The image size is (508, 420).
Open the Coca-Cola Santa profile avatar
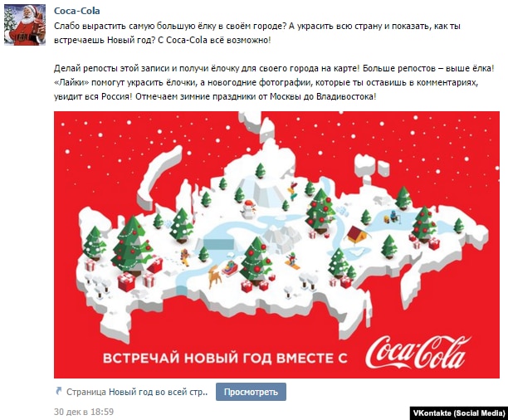[x=25, y=25]
